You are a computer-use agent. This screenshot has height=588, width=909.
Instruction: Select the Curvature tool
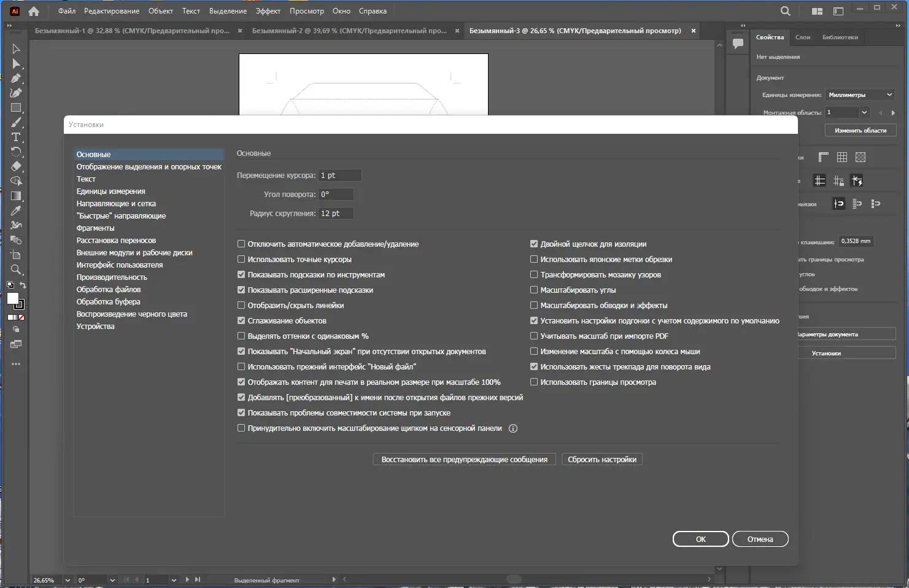[16, 93]
